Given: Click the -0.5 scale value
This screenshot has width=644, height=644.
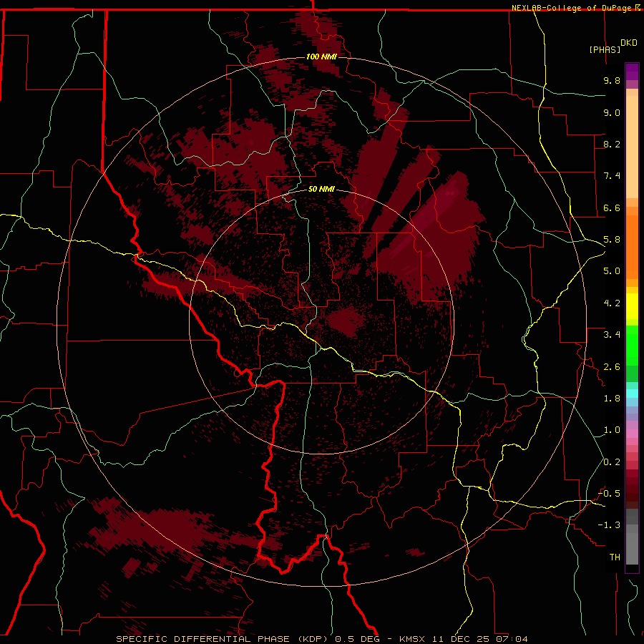Looking at the screenshot, I should point(609,494).
